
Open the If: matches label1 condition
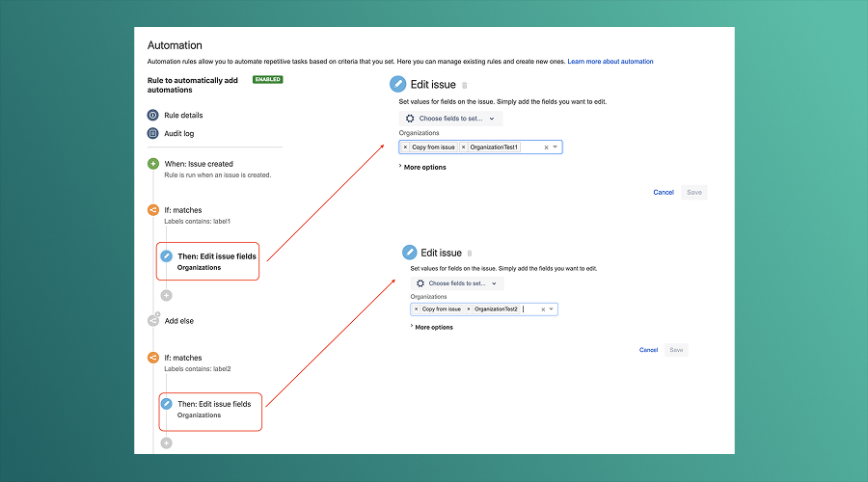click(182, 210)
